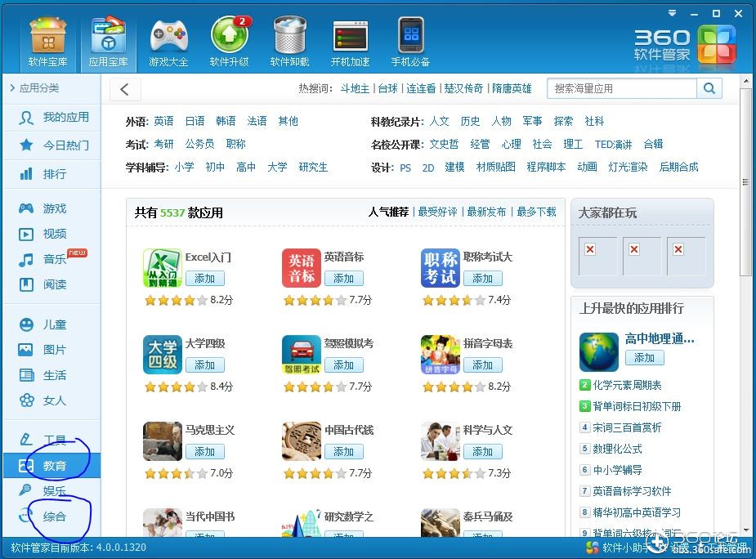The width and height of the screenshot is (756, 559).
Task: Sort by 人气推荐 tab
Action: (x=388, y=212)
